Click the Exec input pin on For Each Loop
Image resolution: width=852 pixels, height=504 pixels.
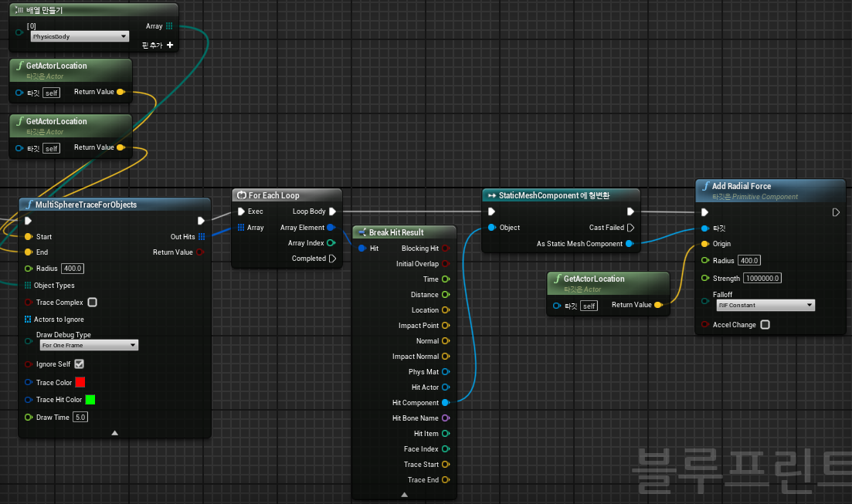pyautogui.click(x=241, y=211)
